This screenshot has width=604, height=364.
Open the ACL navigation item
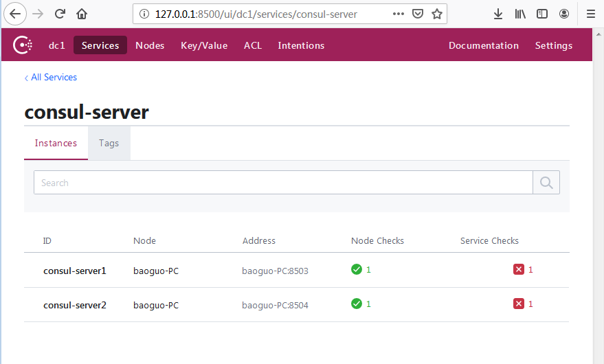[253, 45]
